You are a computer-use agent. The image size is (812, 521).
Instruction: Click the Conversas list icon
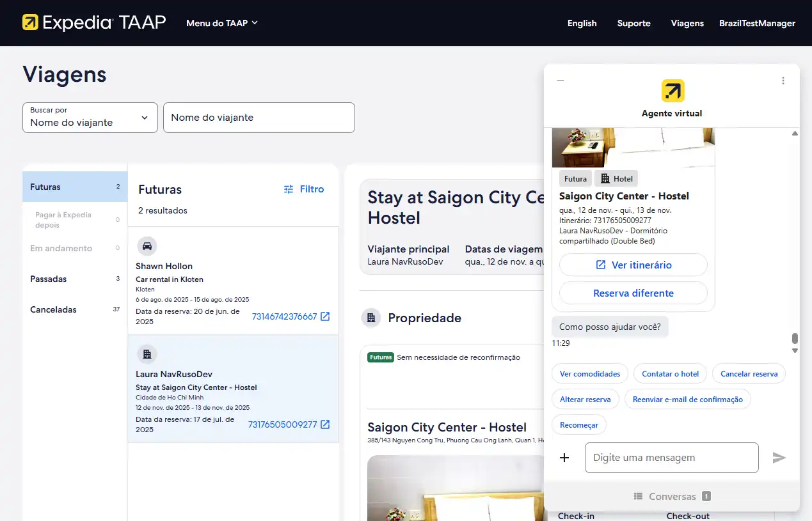(x=638, y=496)
